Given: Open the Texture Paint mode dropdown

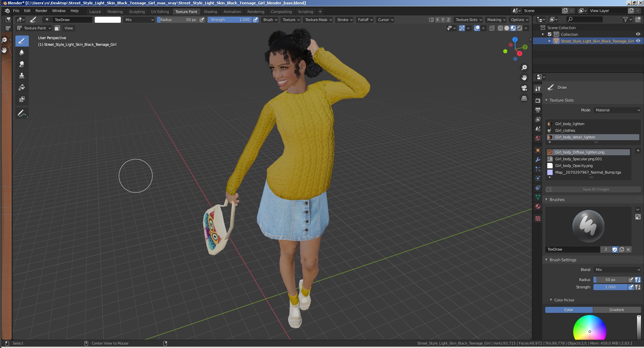Looking at the screenshot, I should point(34,28).
